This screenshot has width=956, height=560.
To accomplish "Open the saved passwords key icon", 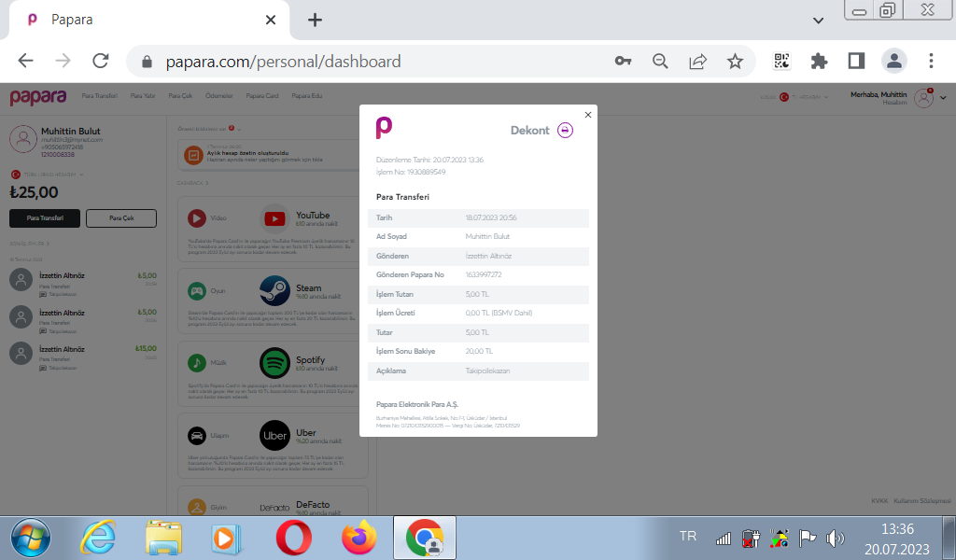I will pyautogui.click(x=623, y=61).
